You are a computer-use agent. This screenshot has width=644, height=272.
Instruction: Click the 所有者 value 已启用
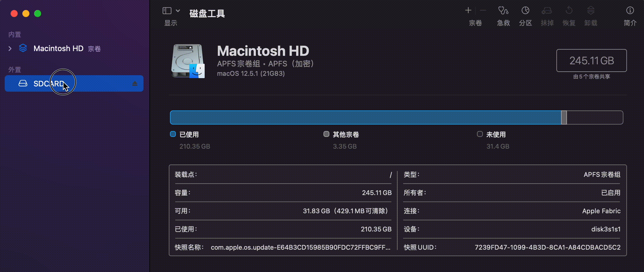click(611, 193)
